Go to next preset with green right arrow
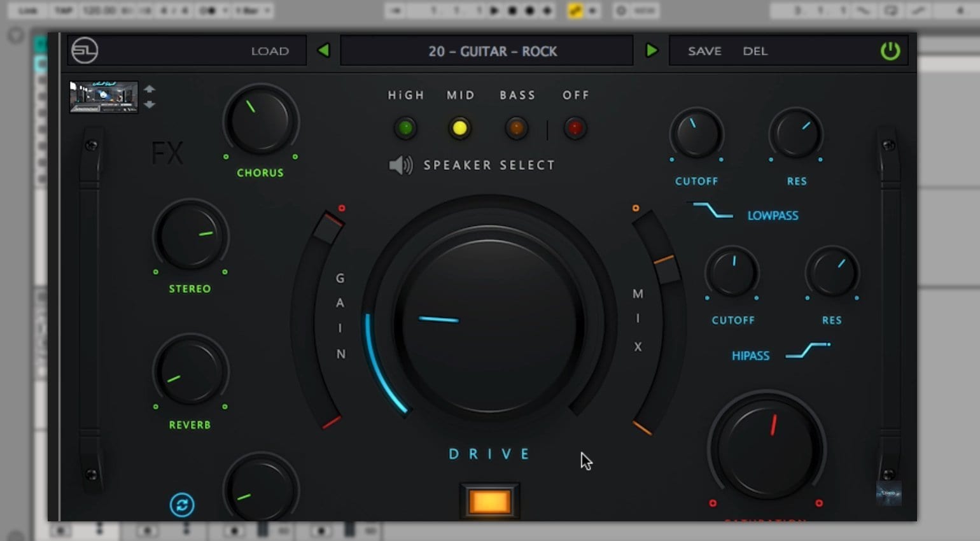The height and width of the screenshot is (541, 980). click(x=652, y=50)
